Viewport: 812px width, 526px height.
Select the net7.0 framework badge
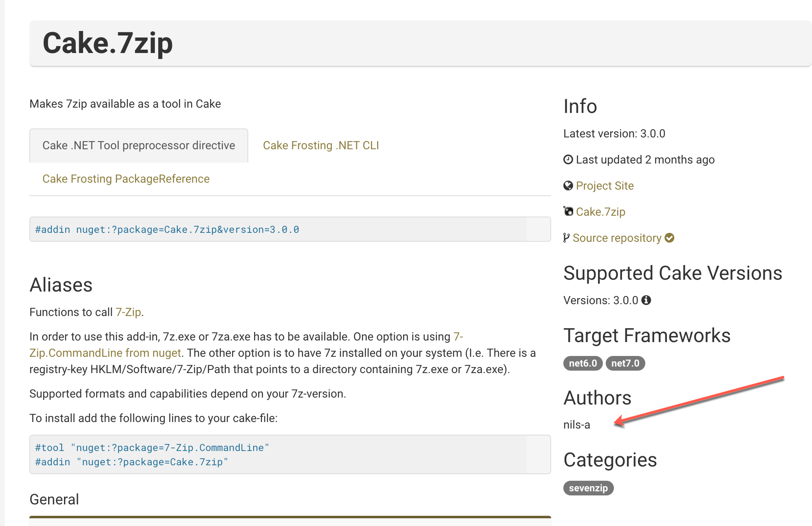click(x=625, y=363)
